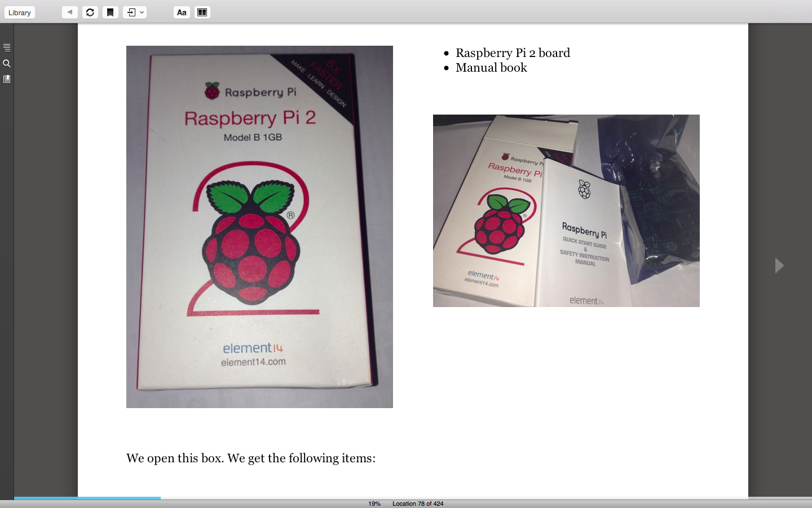Open the Library view

pyautogui.click(x=20, y=12)
